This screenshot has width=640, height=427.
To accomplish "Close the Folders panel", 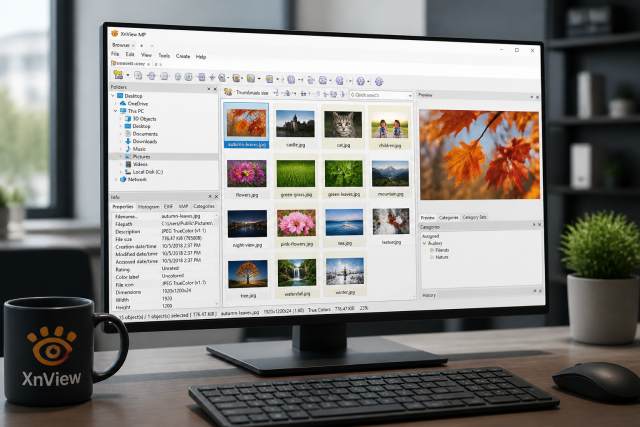I will [x=215, y=89].
